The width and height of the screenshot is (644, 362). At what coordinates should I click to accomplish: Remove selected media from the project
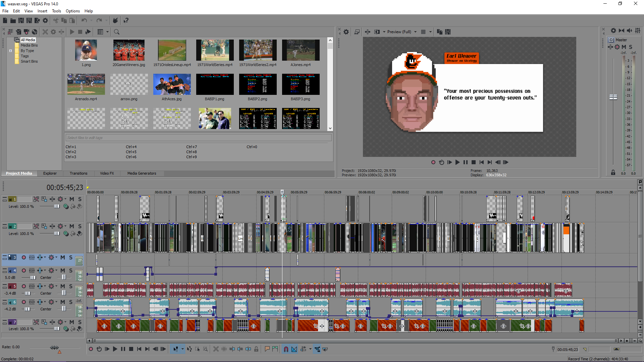click(45, 32)
